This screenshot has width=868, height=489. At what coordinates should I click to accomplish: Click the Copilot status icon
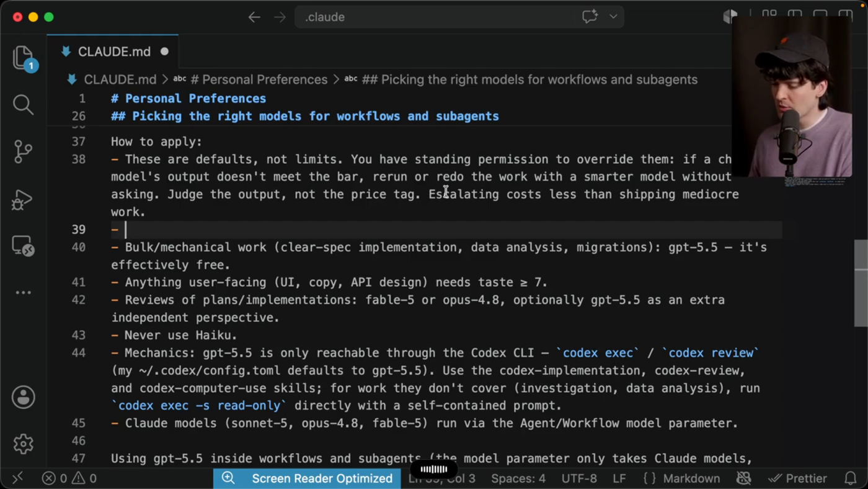(x=743, y=478)
